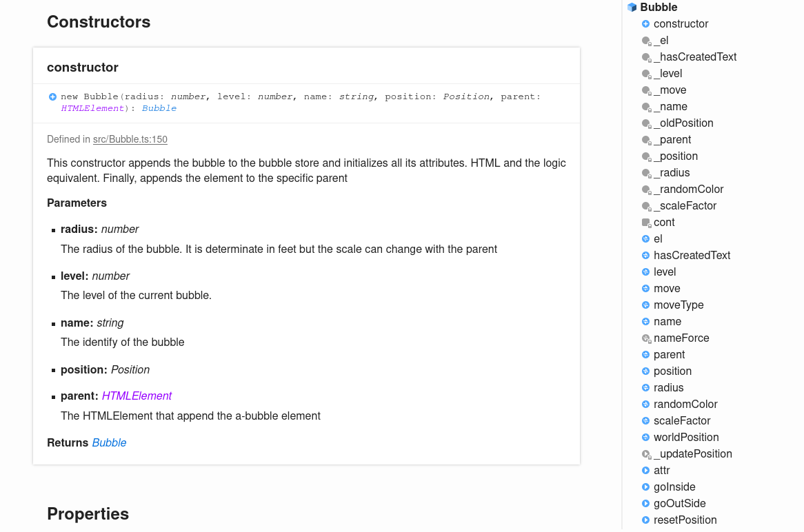This screenshot has width=804, height=532.
Task: Click the Bubble class cube icon
Action: pos(632,8)
